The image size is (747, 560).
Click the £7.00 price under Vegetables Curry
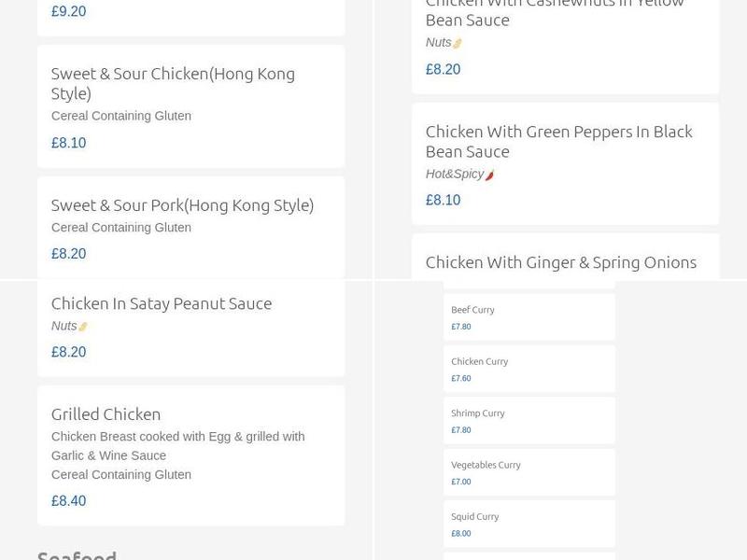tap(459, 482)
